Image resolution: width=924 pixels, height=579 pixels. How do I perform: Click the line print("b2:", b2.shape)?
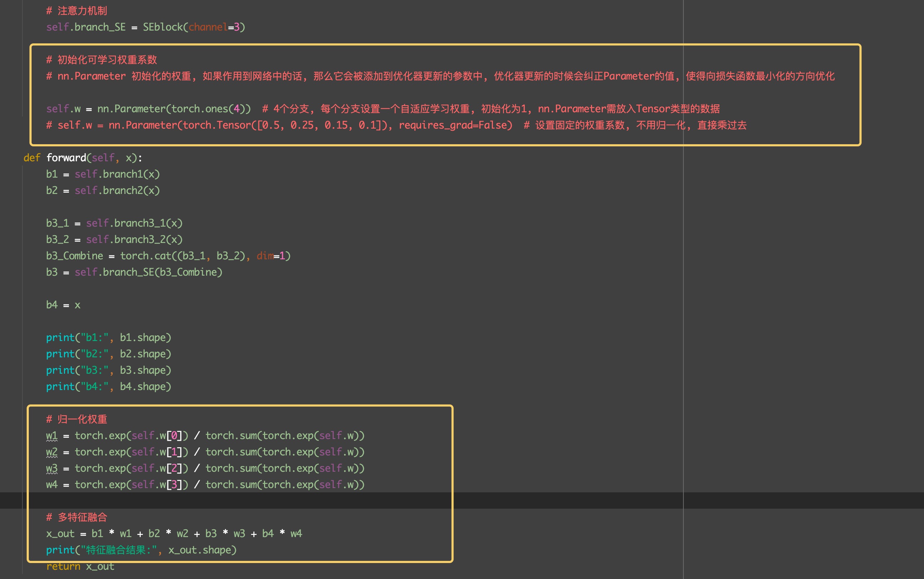(x=108, y=354)
